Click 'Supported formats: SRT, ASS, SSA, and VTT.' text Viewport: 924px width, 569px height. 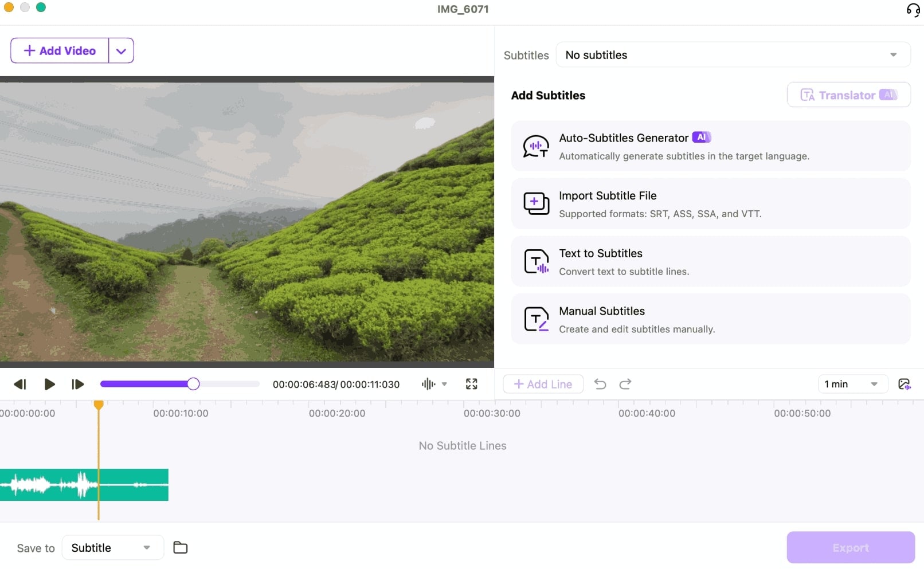click(660, 214)
